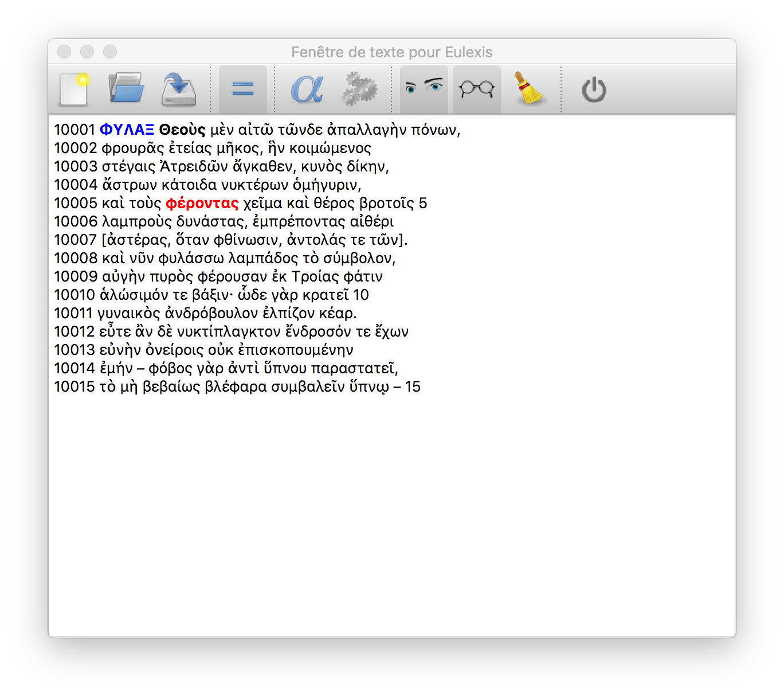Open settings with the gears icon
784x695 pixels.
[359, 89]
